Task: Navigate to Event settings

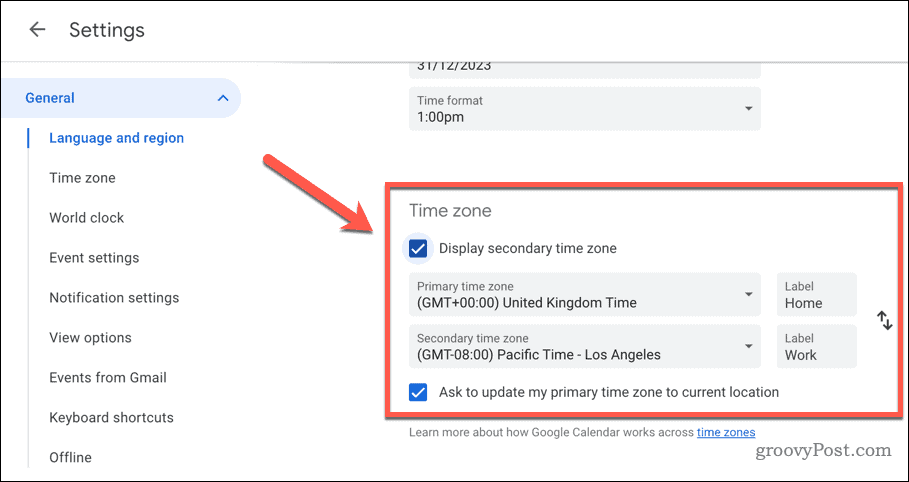Action: (x=94, y=258)
